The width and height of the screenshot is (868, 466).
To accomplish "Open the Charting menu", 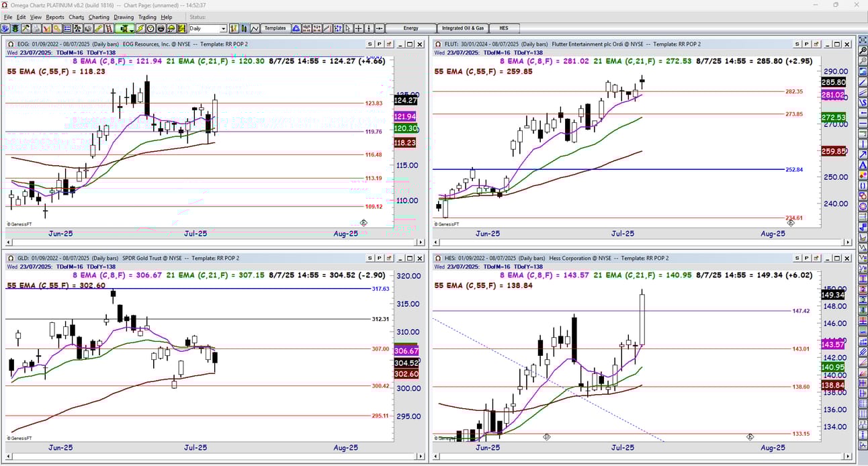I will coord(99,17).
